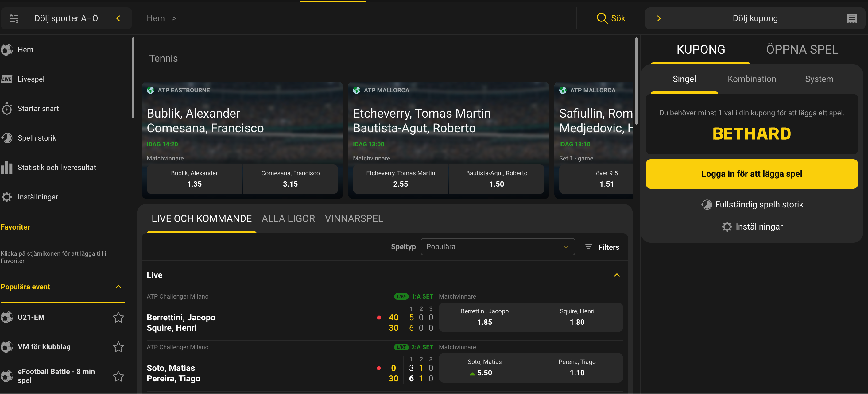Open the Hem breadcrumb link

[156, 18]
